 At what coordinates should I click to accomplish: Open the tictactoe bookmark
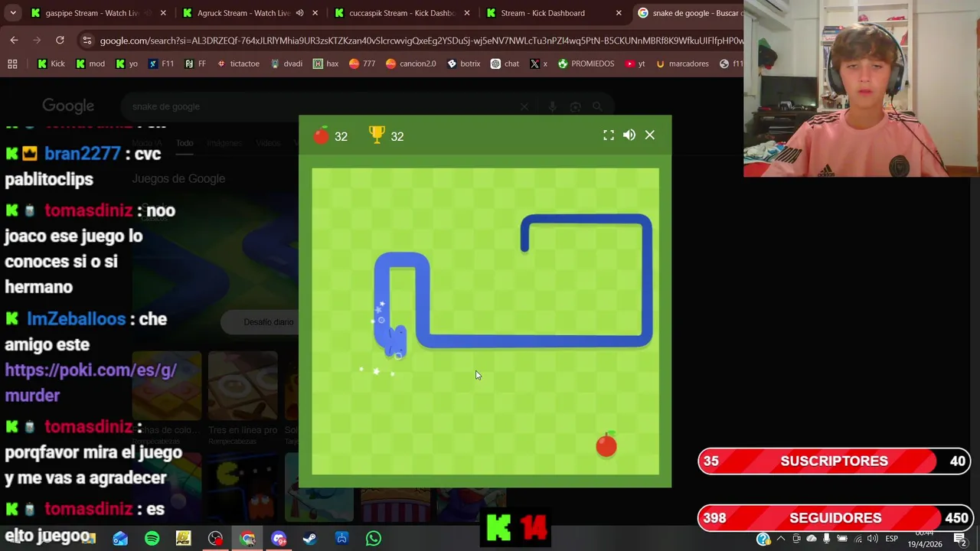238,64
